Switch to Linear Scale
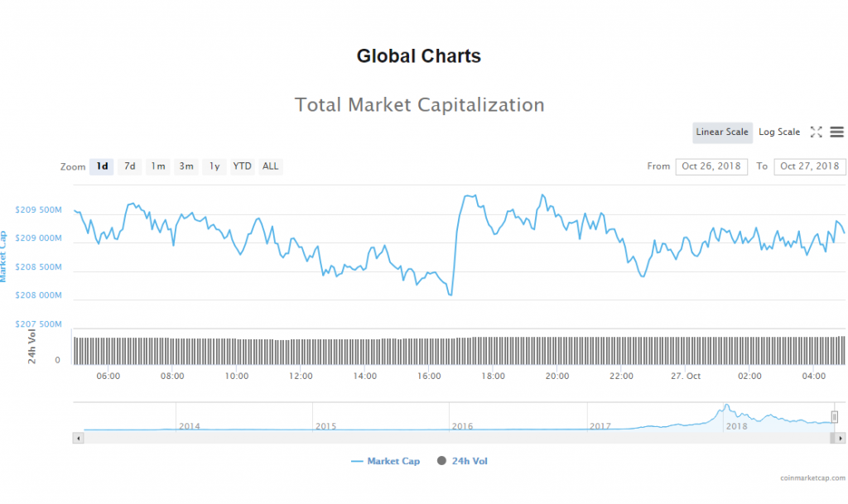Viewport: 848px width, 504px height. click(x=722, y=132)
